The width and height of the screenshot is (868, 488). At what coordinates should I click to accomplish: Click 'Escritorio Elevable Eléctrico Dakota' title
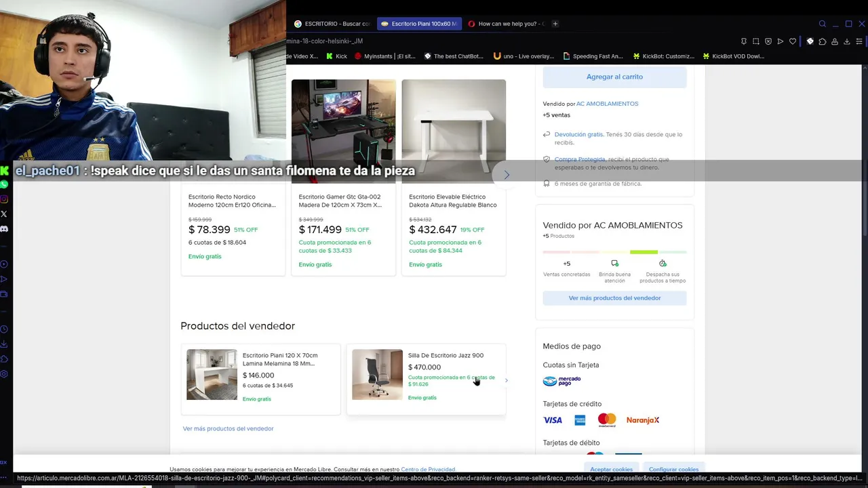(x=453, y=201)
